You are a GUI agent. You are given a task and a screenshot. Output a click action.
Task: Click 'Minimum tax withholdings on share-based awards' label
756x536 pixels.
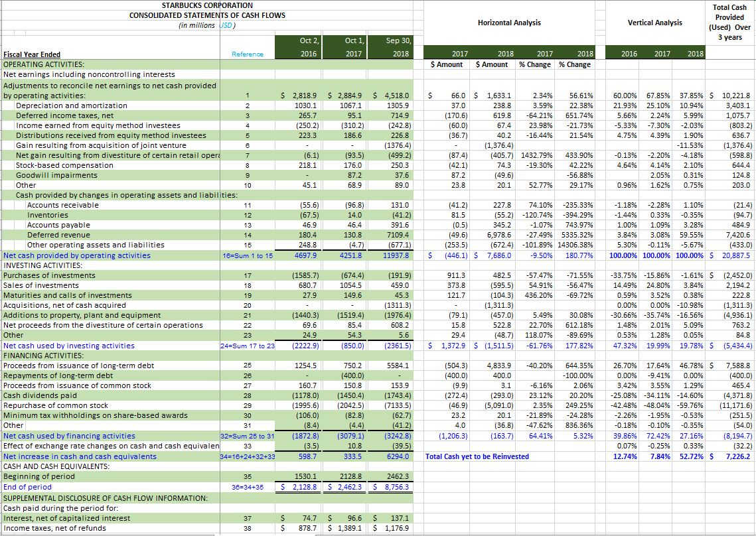point(96,415)
